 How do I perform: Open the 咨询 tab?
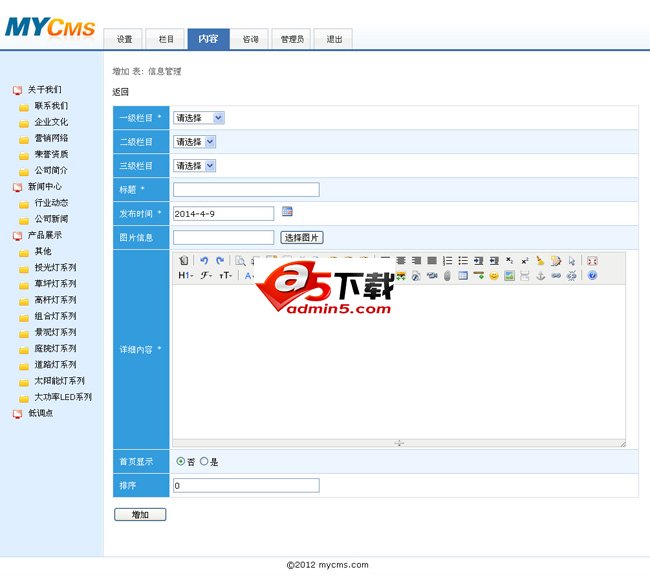(250, 39)
